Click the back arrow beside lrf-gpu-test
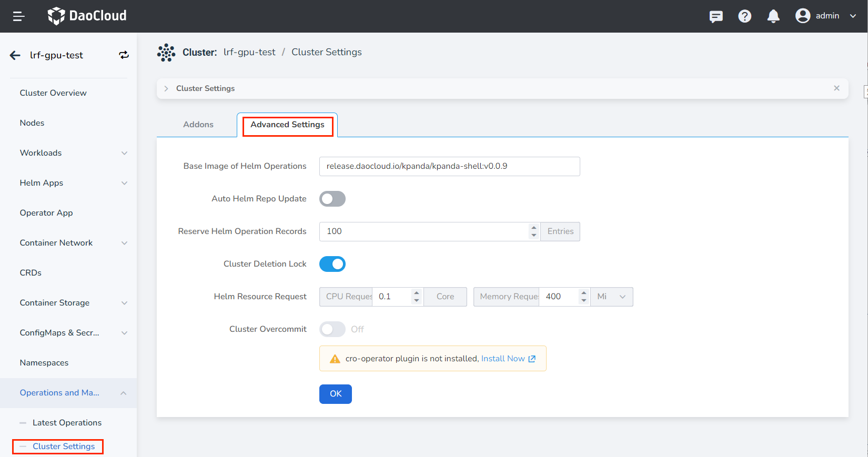 [x=15, y=55]
